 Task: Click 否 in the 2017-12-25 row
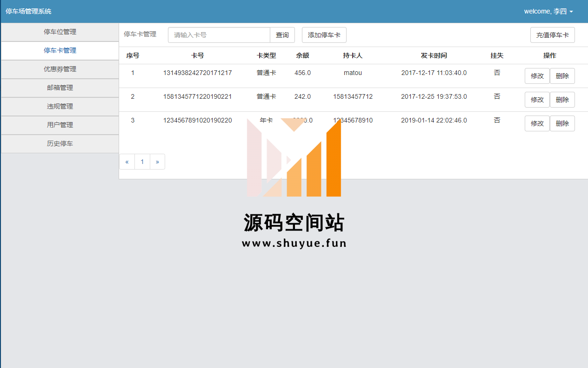pyautogui.click(x=497, y=96)
